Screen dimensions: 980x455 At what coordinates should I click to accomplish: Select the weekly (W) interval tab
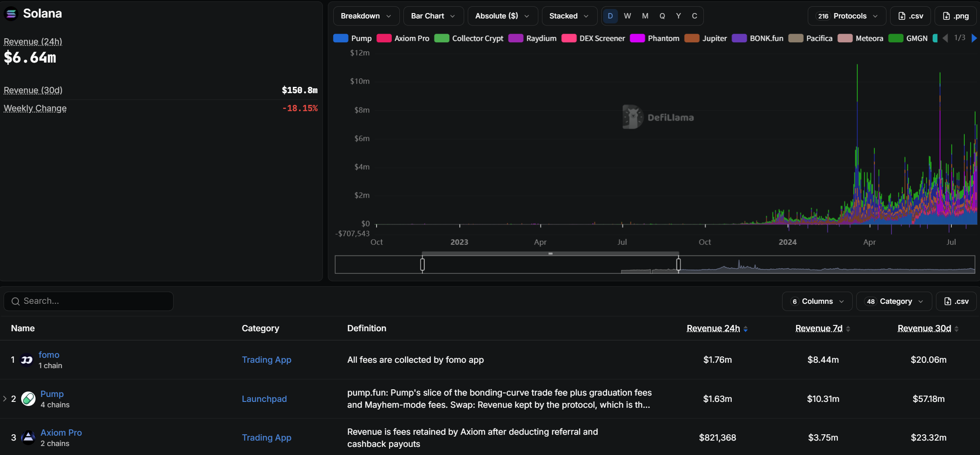pyautogui.click(x=627, y=16)
